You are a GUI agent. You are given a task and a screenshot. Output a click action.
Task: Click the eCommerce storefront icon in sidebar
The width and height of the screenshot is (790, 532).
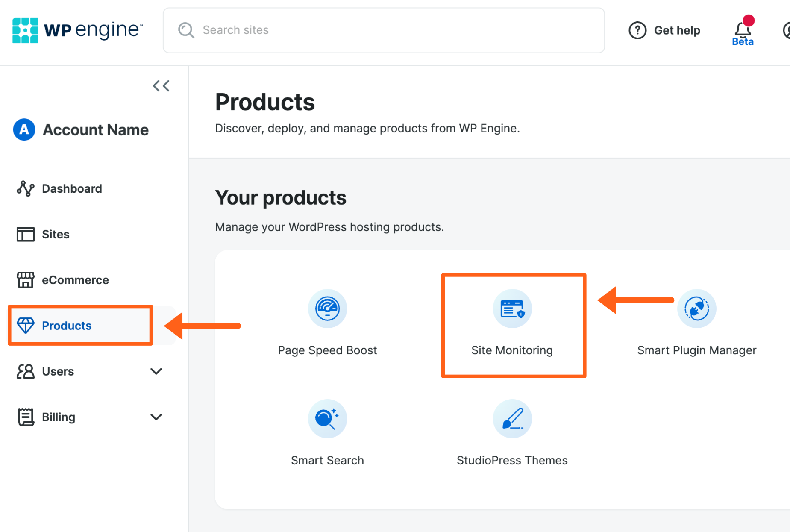[25, 280]
